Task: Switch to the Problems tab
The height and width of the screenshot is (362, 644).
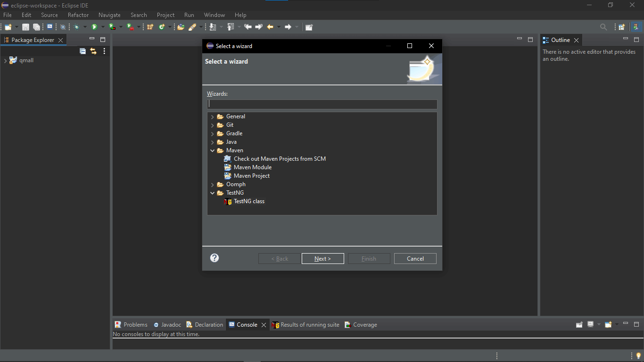Action: (x=131, y=325)
